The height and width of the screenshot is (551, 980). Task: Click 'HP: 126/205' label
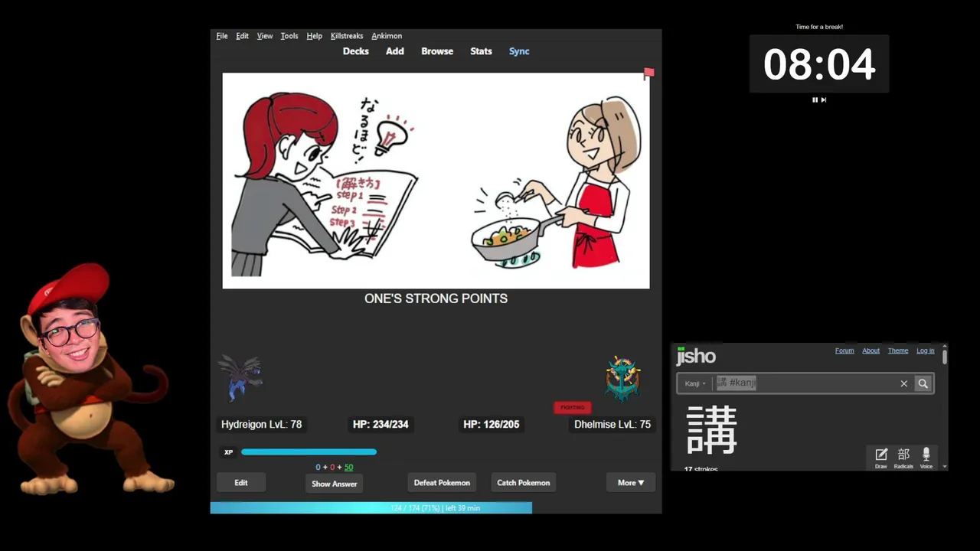tap(491, 424)
